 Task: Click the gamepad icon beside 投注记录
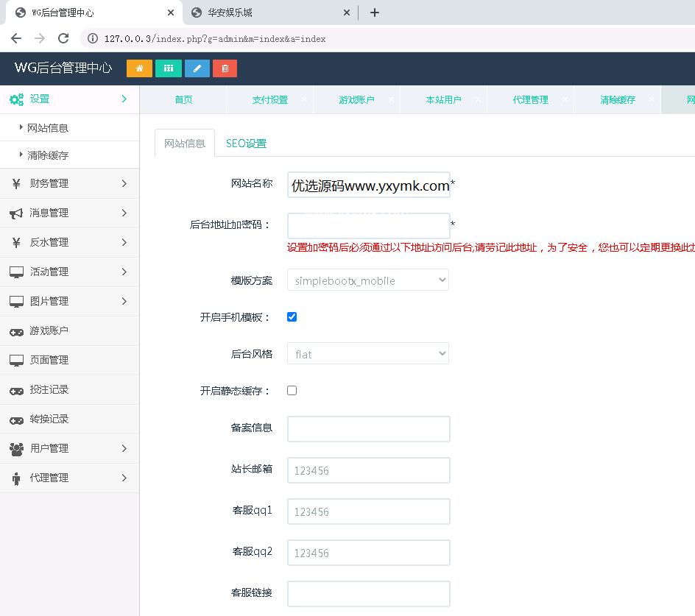pyautogui.click(x=16, y=391)
